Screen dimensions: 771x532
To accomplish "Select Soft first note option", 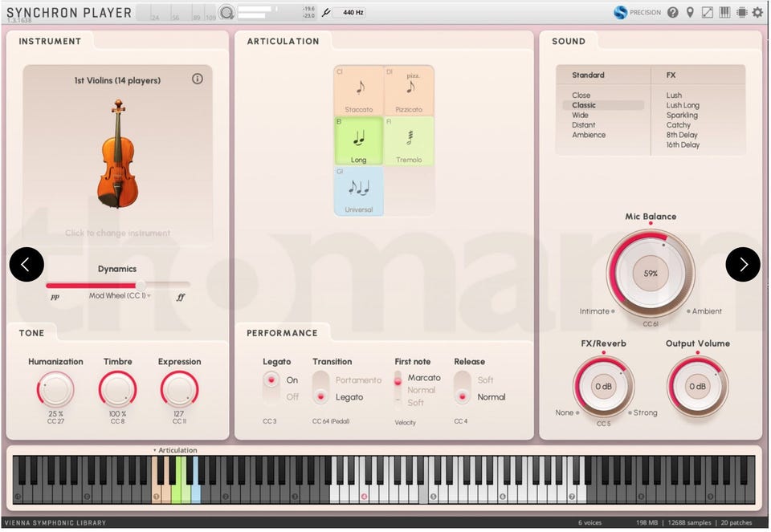I will 415,402.
